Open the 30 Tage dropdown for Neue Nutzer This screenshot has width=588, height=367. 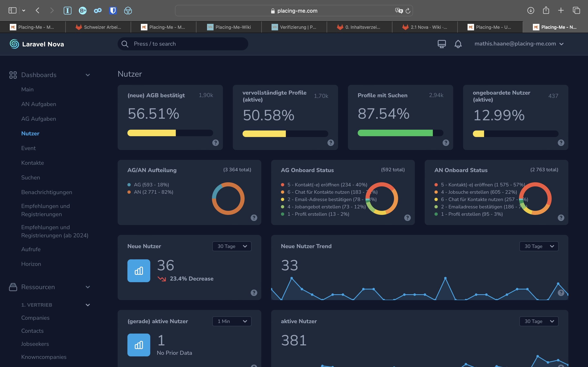click(231, 246)
